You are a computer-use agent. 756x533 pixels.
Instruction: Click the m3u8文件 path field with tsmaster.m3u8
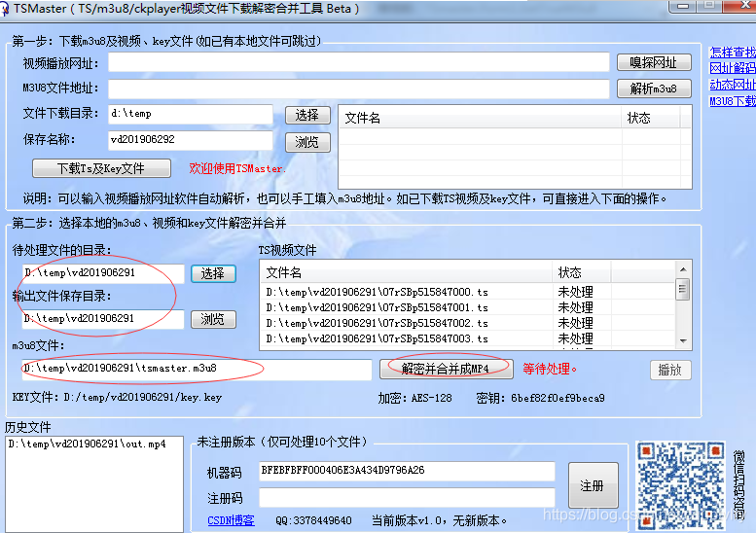197,370
